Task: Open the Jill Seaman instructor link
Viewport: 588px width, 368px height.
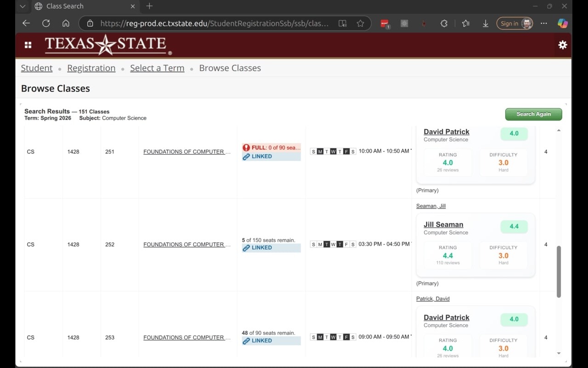Action: 443,224
